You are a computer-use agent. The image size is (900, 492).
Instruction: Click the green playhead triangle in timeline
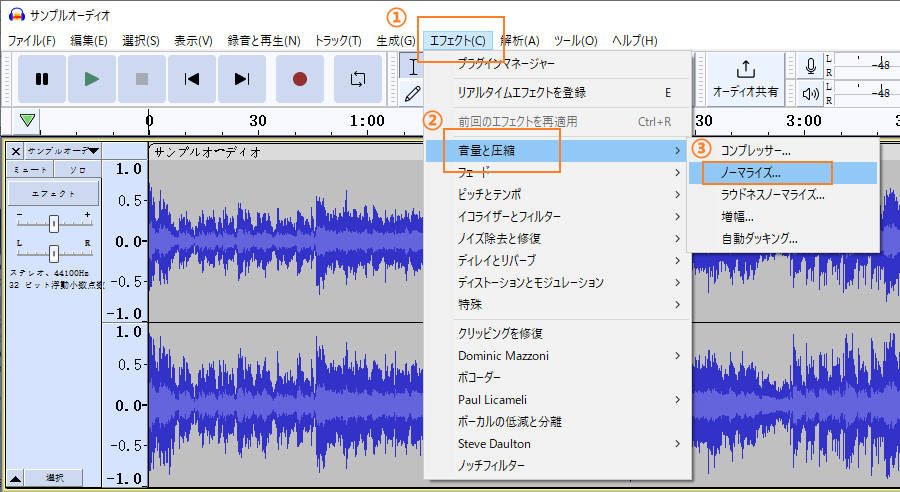[27, 121]
